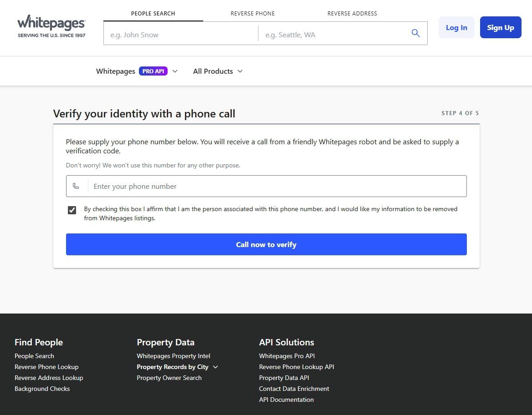Switch to the Reverse Phone tab
532x415 pixels.
point(253,14)
